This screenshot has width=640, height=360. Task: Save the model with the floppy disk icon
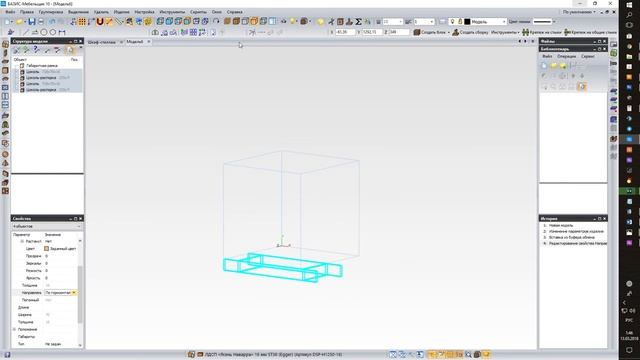click(x=31, y=22)
